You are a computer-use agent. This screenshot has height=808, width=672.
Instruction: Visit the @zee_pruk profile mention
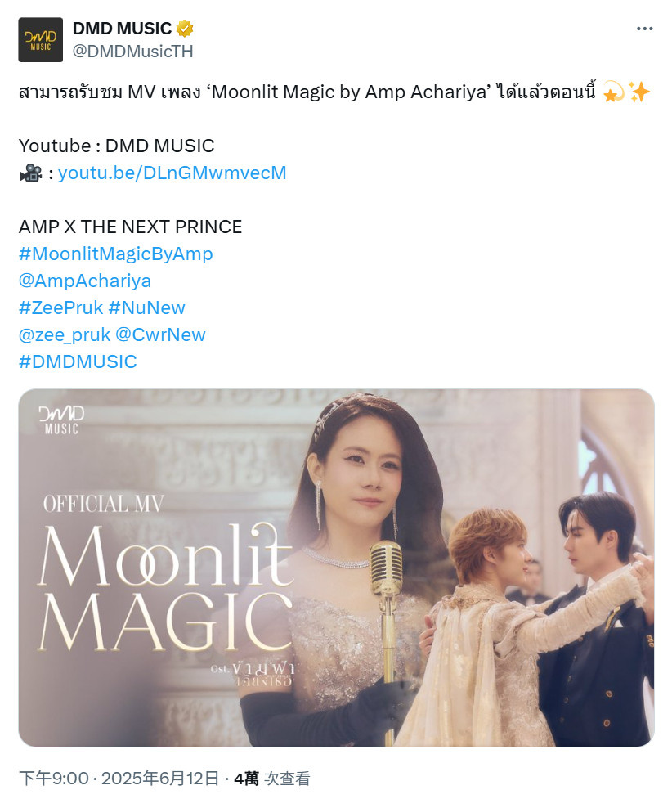click(65, 335)
